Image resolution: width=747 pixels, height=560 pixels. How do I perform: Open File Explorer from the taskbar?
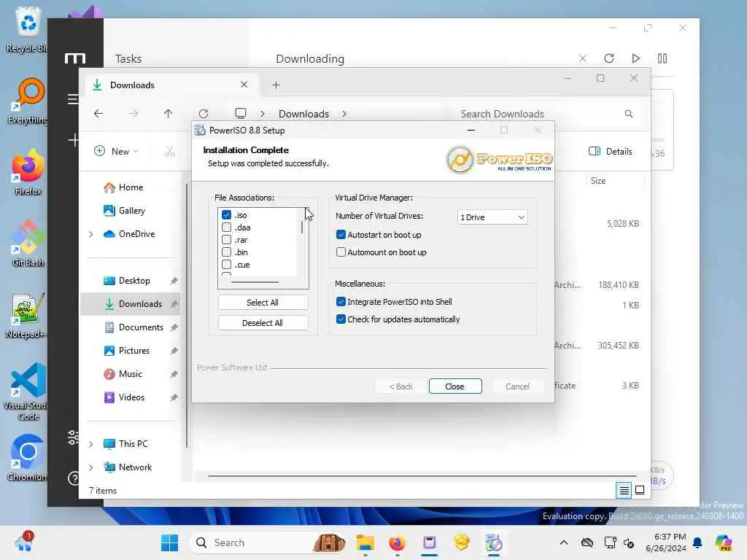coord(365,542)
